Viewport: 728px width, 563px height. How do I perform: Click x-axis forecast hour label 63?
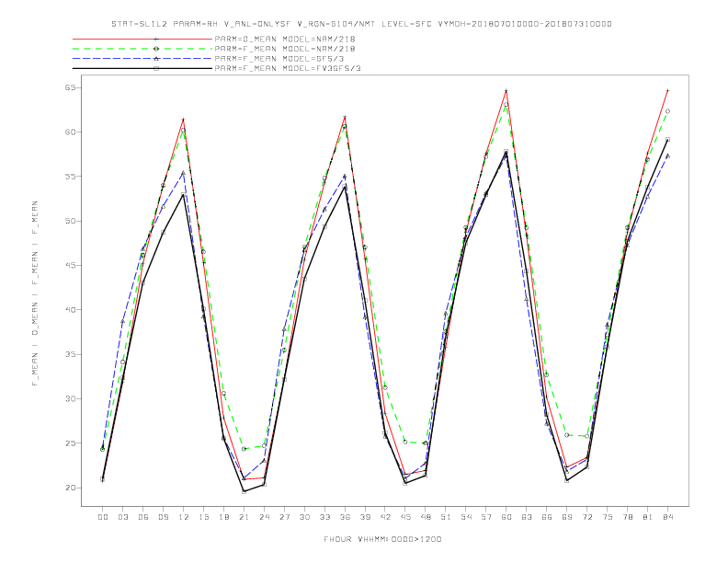tap(527, 517)
